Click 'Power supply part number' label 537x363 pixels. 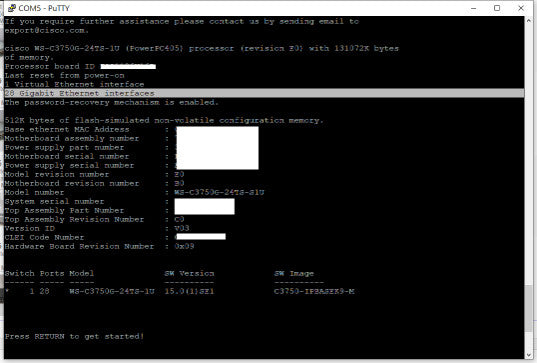pyautogui.click(x=64, y=147)
